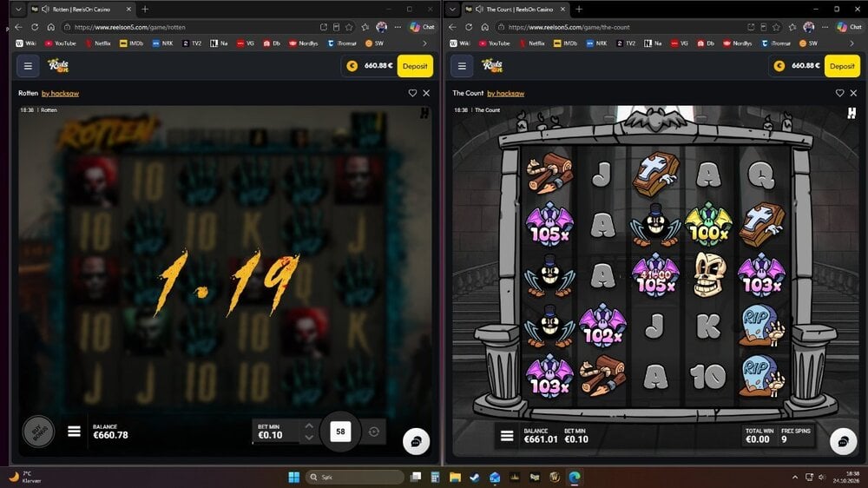This screenshot has width=868, height=488.
Task: Favorite the Rotten game with heart icon
Action: click(412, 93)
